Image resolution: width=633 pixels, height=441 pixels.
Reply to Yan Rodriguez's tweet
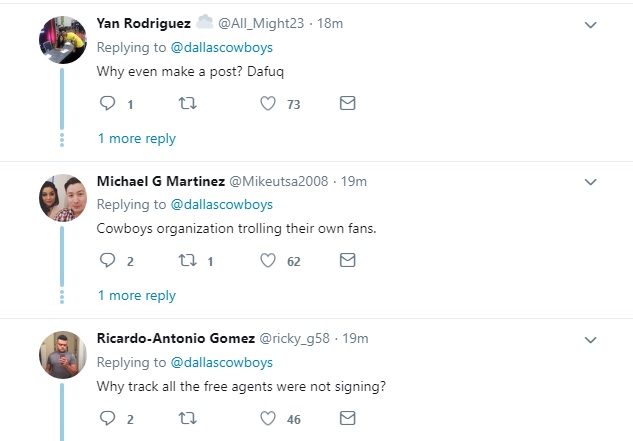pyautogui.click(x=109, y=103)
